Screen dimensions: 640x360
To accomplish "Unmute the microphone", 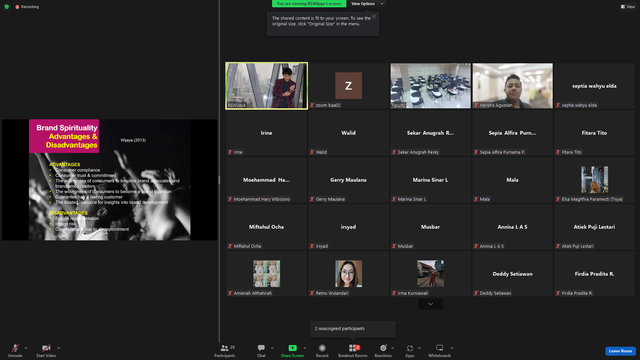I will coord(15,350).
